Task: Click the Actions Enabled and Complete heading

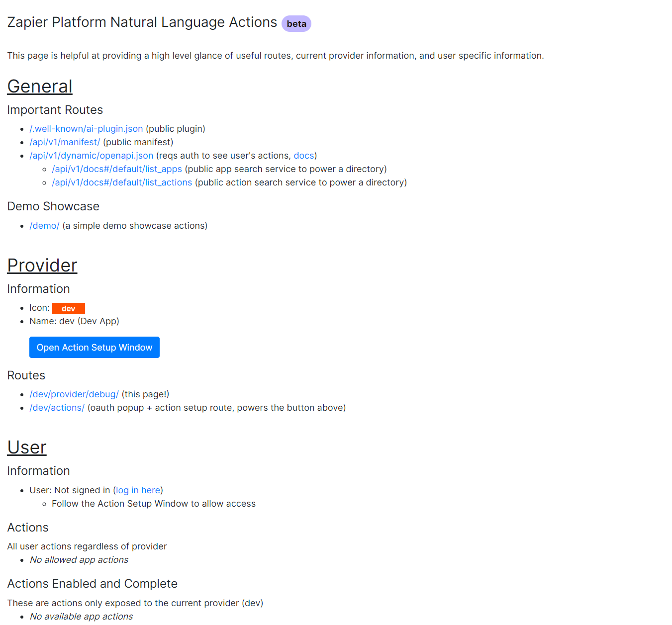Action: coord(92,584)
